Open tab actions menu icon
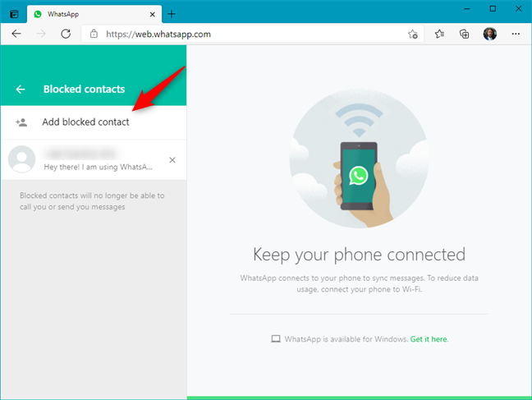 (14, 14)
